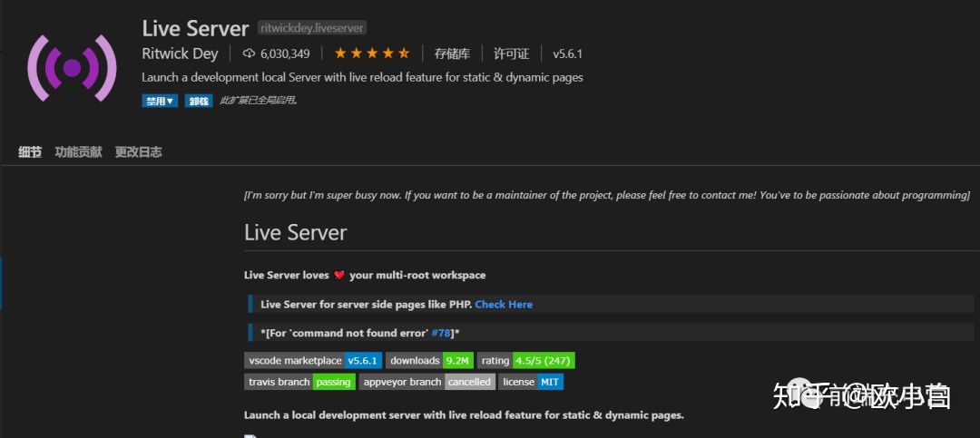
Task: Click the orange star rating
Action: tap(372, 54)
